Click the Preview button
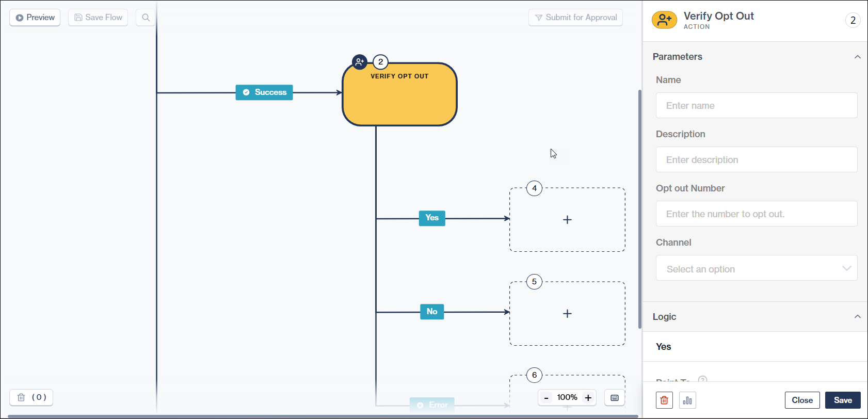This screenshot has height=419, width=868. 35,18
